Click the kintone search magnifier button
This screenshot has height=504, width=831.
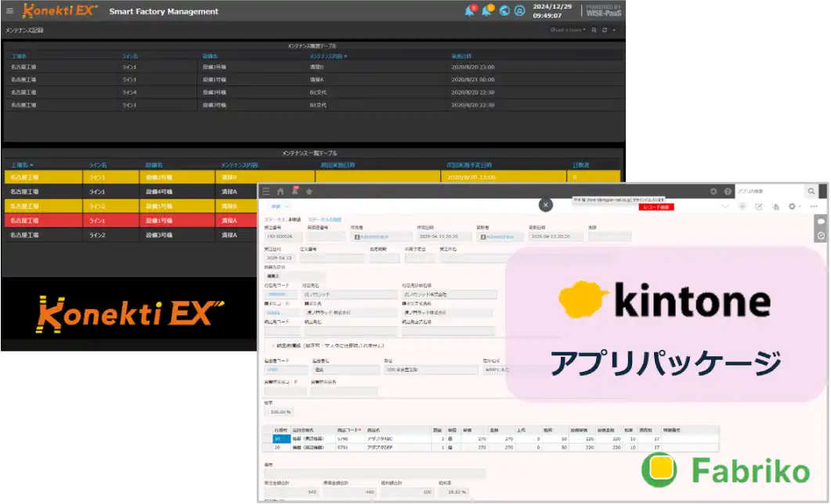coord(811,191)
